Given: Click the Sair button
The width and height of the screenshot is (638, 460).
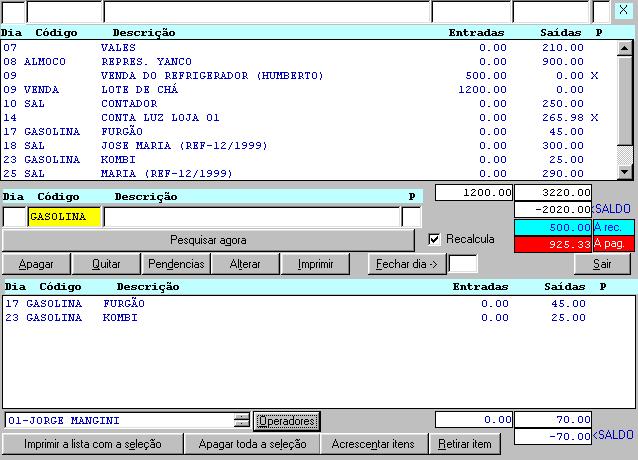Looking at the screenshot, I should [x=601, y=264].
